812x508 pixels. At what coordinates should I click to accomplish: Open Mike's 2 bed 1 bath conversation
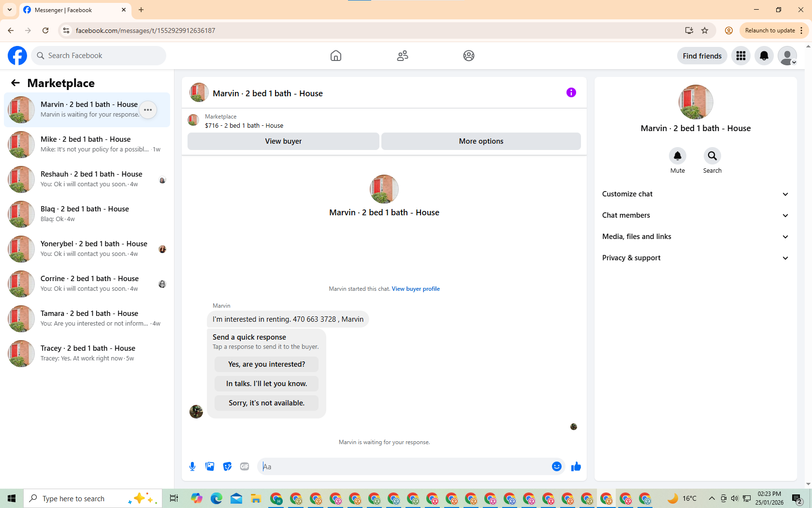coord(87,145)
